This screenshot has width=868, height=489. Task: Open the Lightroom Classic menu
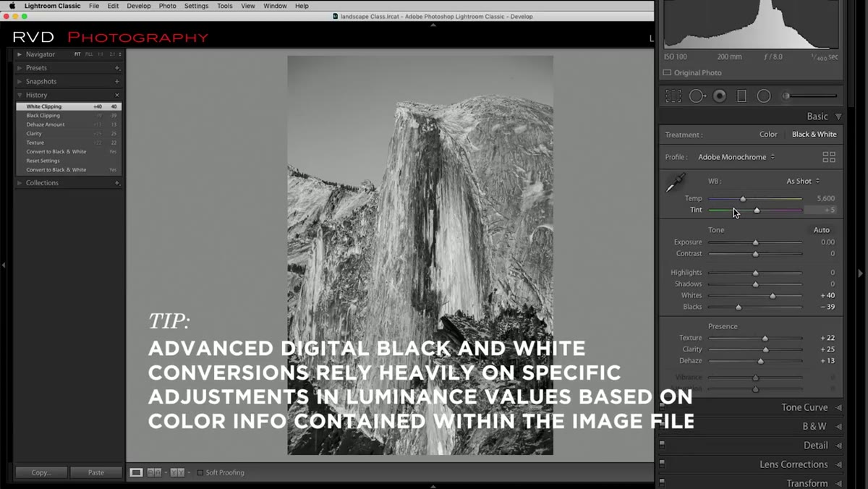[52, 6]
